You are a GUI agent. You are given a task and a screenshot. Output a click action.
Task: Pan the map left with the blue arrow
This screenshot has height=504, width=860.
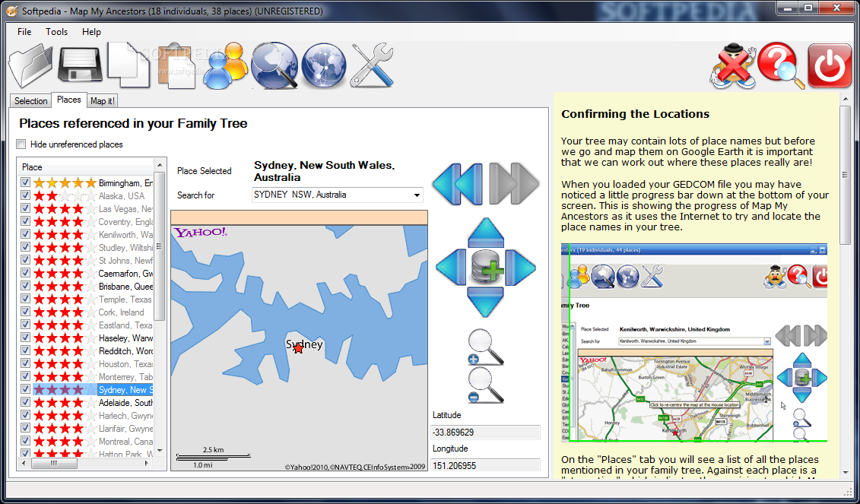(452, 267)
